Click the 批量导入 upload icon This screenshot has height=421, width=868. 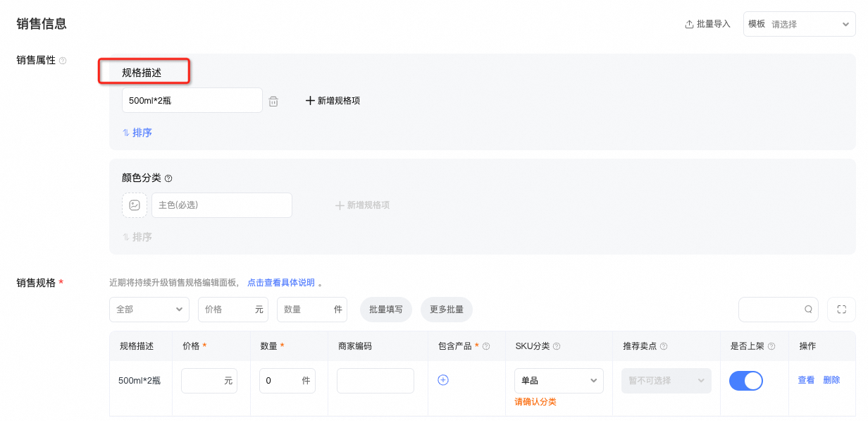point(689,24)
